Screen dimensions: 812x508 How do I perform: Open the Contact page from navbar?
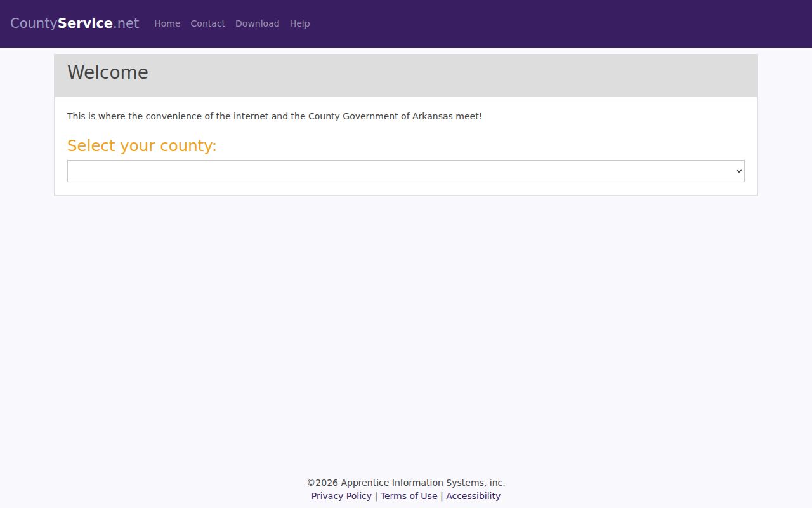tap(208, 23)
